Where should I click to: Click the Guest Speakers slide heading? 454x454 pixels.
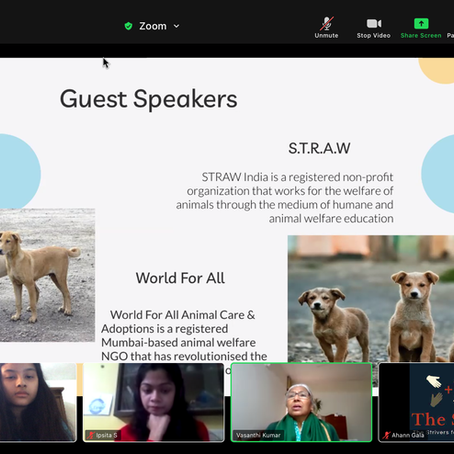point(148,99)
